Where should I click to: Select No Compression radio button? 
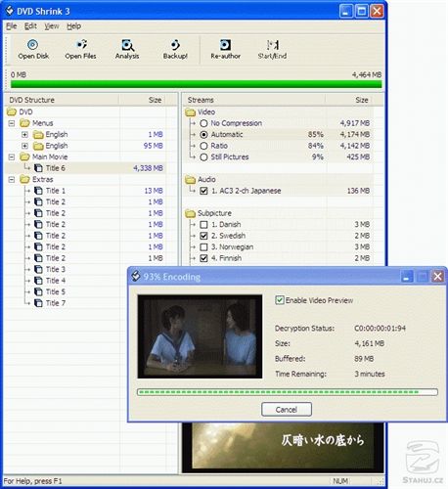click(x=203, y=123)
